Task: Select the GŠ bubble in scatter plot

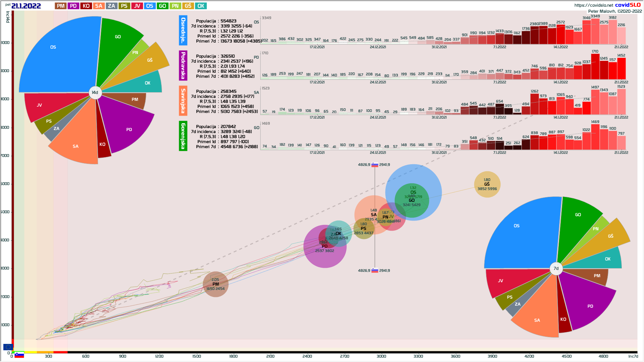Action: click(487, 184)
